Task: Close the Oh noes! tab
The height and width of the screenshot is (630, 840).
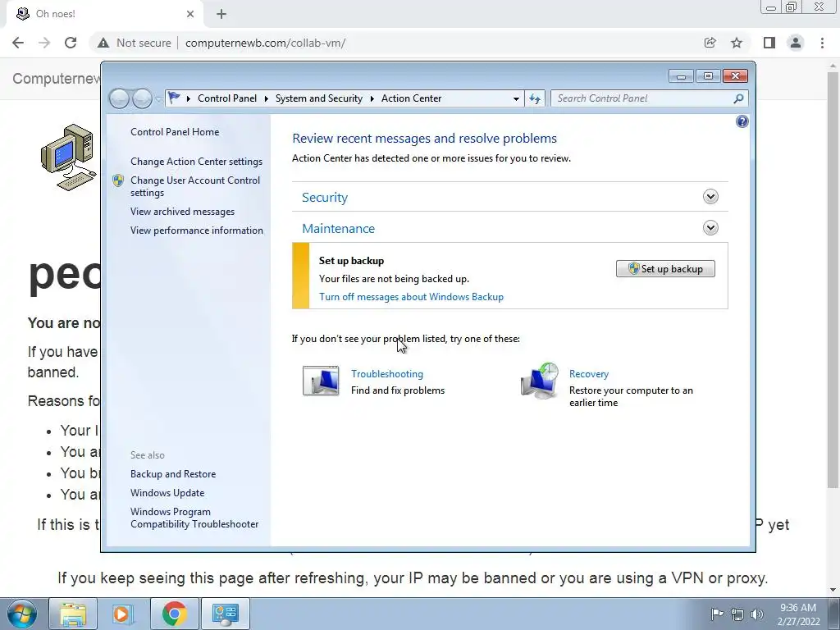Action: click(x=190, y=14)
